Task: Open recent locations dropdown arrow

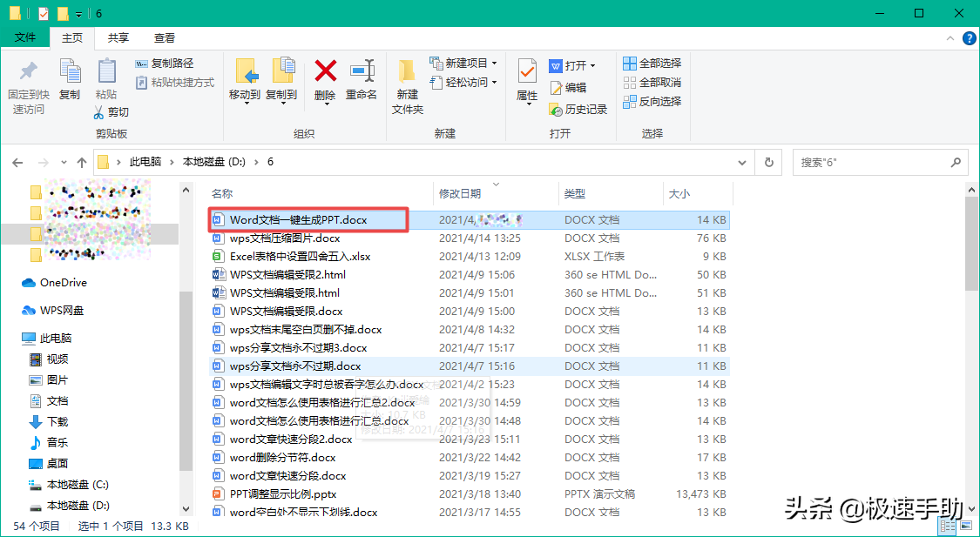Action: pyautogui.click(x=64, y=163)
